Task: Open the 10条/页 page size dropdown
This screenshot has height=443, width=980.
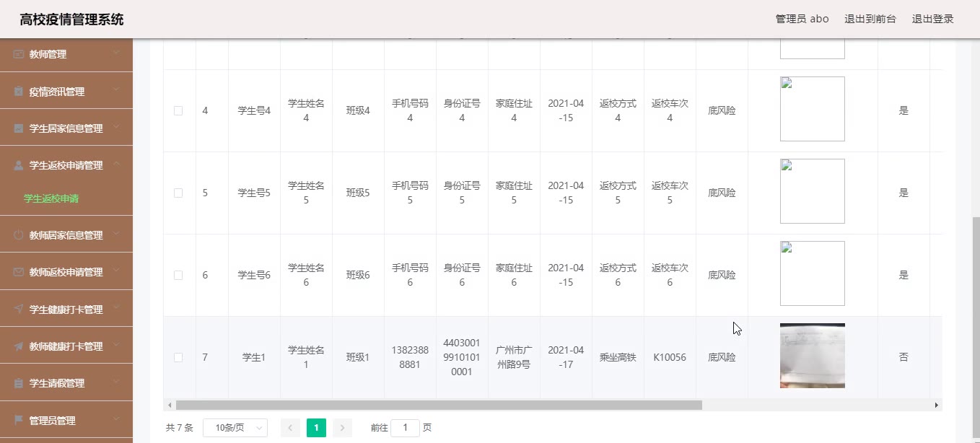Action: coord(235,428)
